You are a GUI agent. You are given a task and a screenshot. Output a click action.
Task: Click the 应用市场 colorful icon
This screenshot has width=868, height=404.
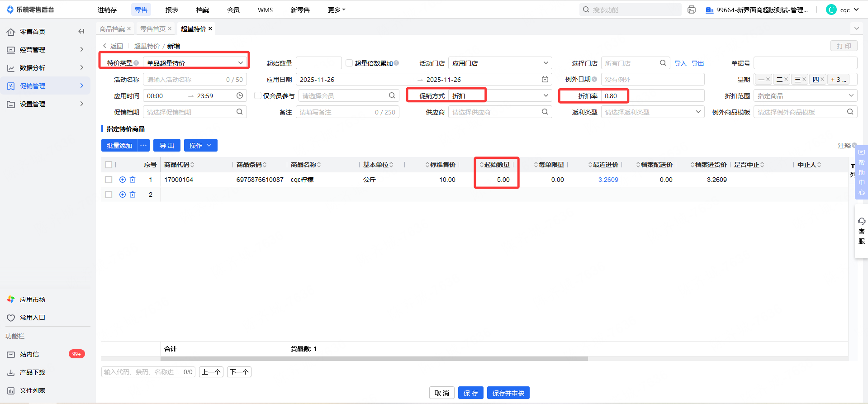(11, 299)
